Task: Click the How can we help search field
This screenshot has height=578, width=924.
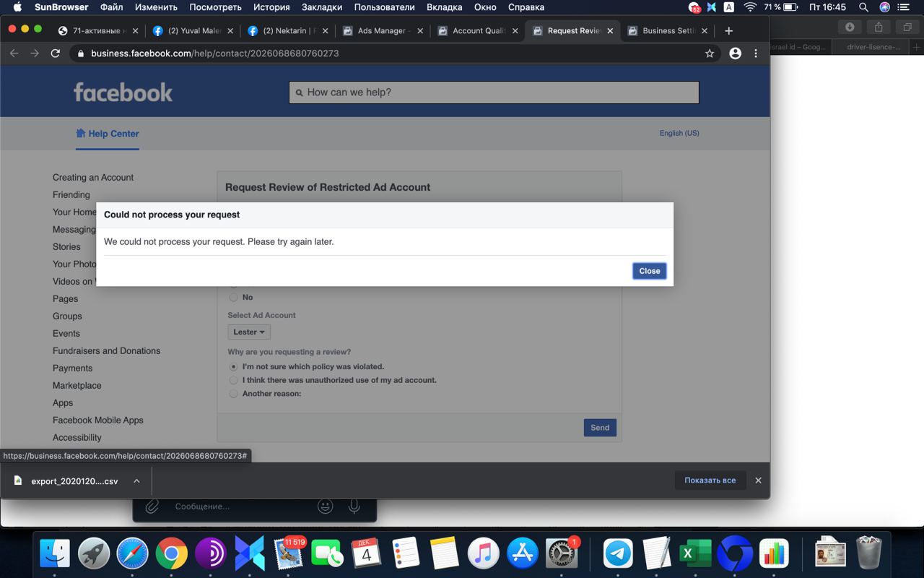Action: (x=494, y=92)
